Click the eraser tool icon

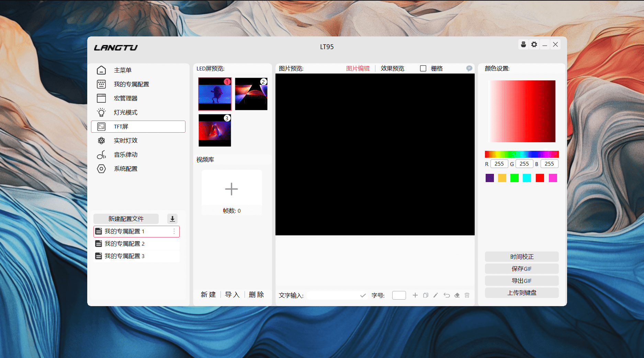457,295
